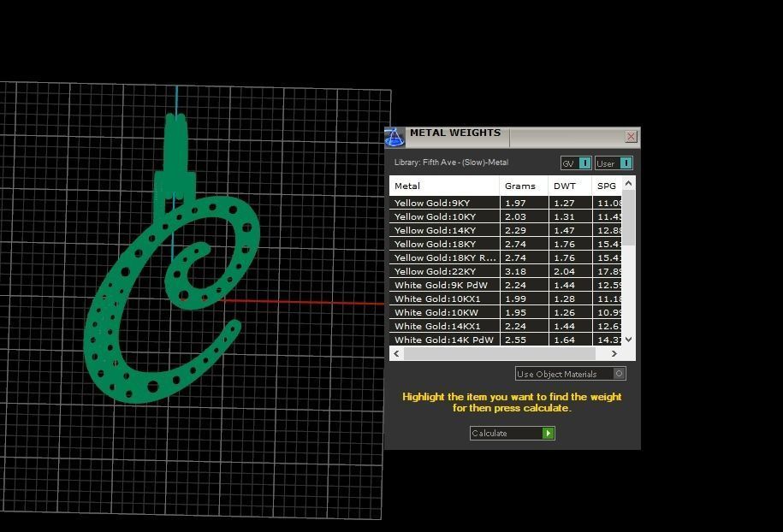The height and width of the screenshot is (532, 783).
Task: Click the SPG column header
Action: click(607, 186)
